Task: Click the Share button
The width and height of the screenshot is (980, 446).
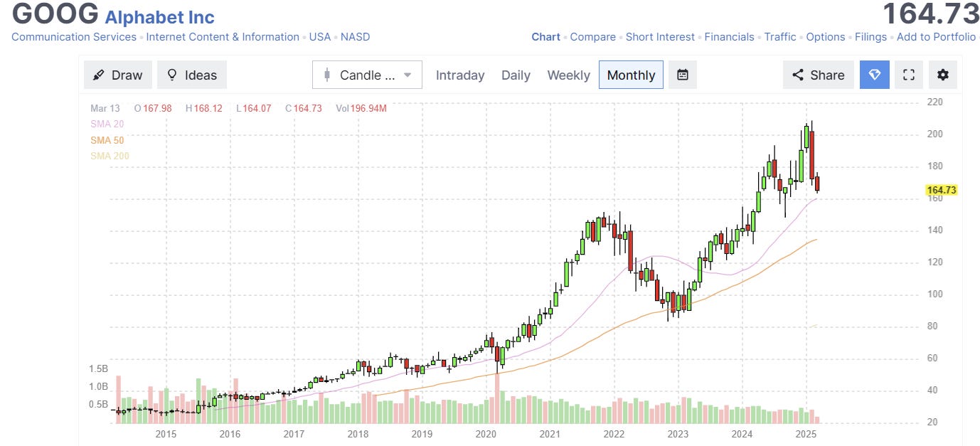Action: (818, 75)
